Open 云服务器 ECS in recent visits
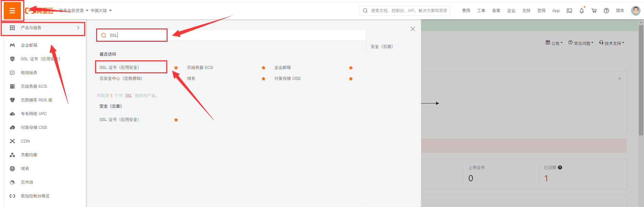This screenshot has width=644, height=207. click(x=200, y=68)
